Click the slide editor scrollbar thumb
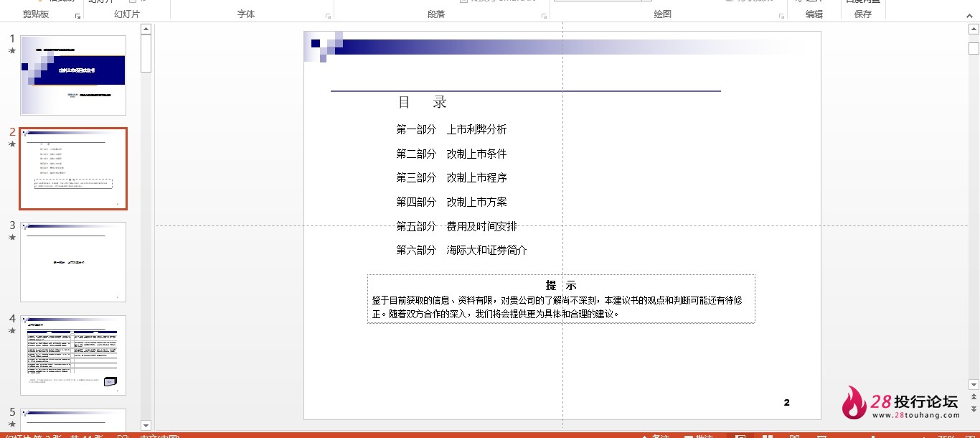Screen dimensions: 980x438 pyautogui.click(x=974, y=48)
